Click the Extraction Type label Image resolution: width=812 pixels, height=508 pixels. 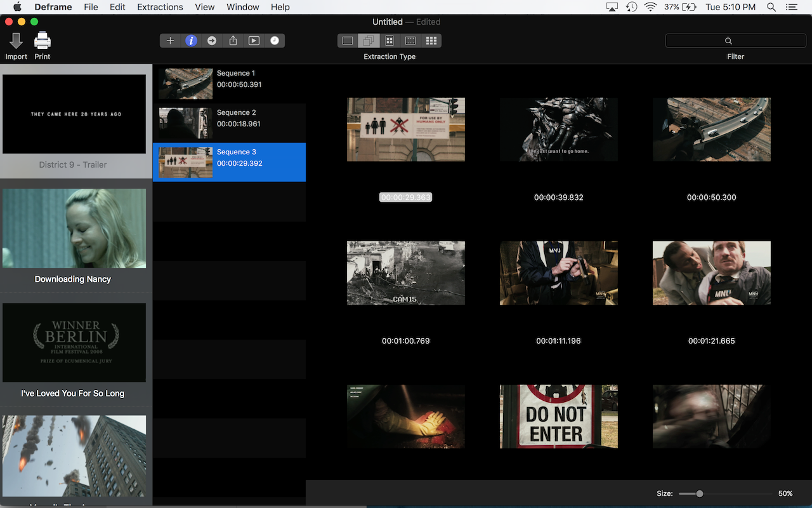click(390, 57)
